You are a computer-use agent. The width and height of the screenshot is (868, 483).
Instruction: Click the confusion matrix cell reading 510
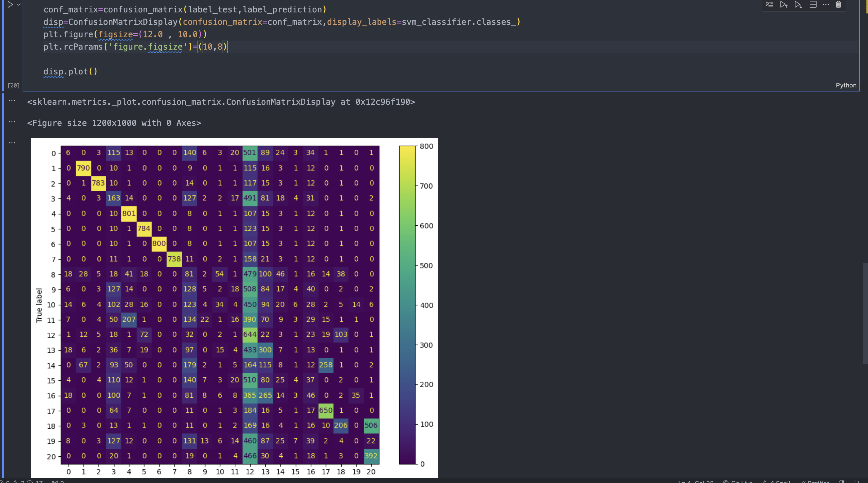pos(250,380)
